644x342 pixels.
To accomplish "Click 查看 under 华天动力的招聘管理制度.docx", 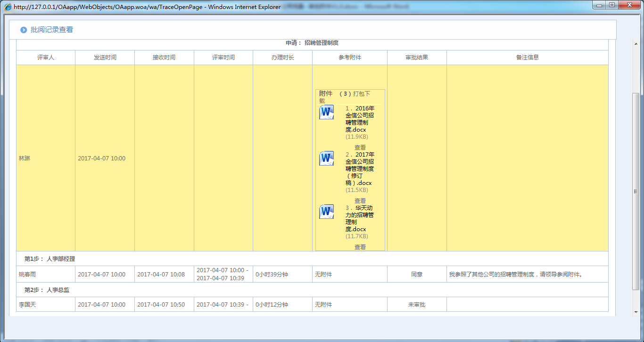I will click(360, 247).
